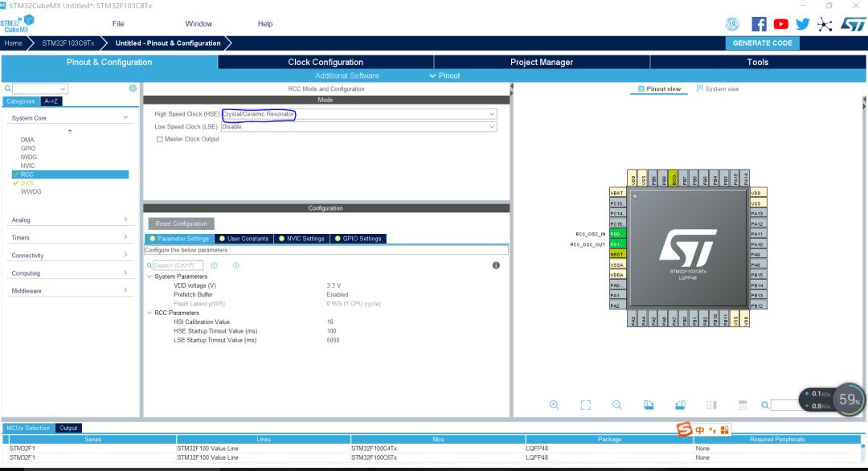Expand the Timers category
The width and height of the screenshot is (868, 471).
(x=125, y=237)
